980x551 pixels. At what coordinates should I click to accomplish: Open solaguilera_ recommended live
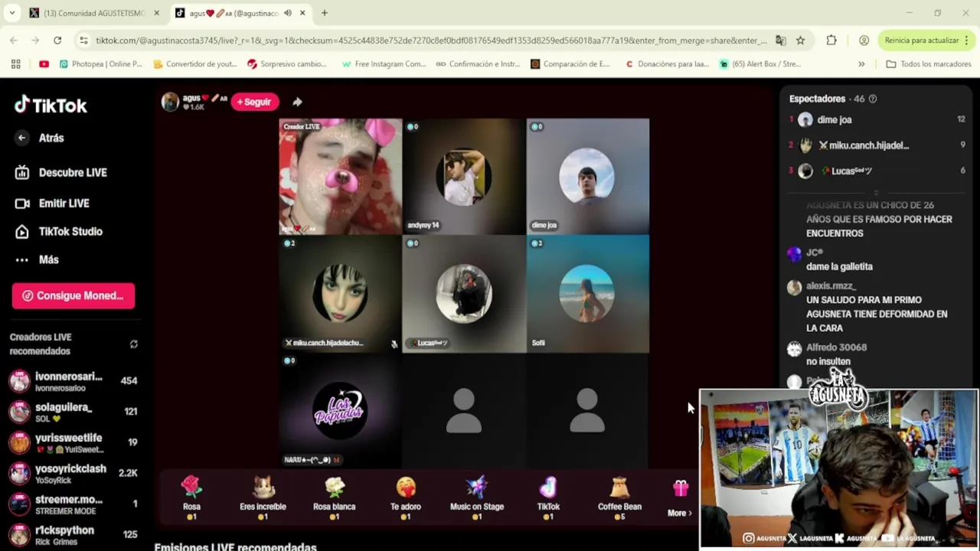(x=73, y=412)
